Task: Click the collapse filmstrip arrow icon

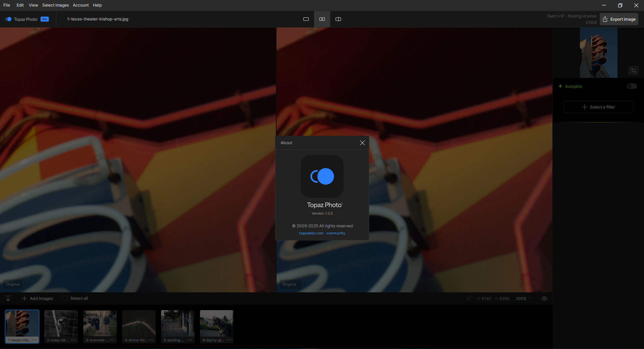Action: tap(8, 298)
